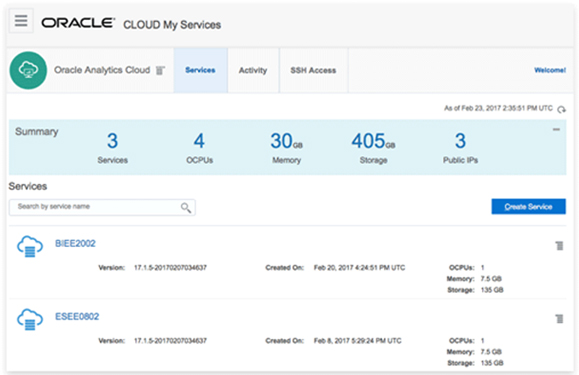The image size is (579, 375).
Task: Click 'Feb 8, 2017 5:29:24 PM UTC' date
Action: [x=357, y=340]
